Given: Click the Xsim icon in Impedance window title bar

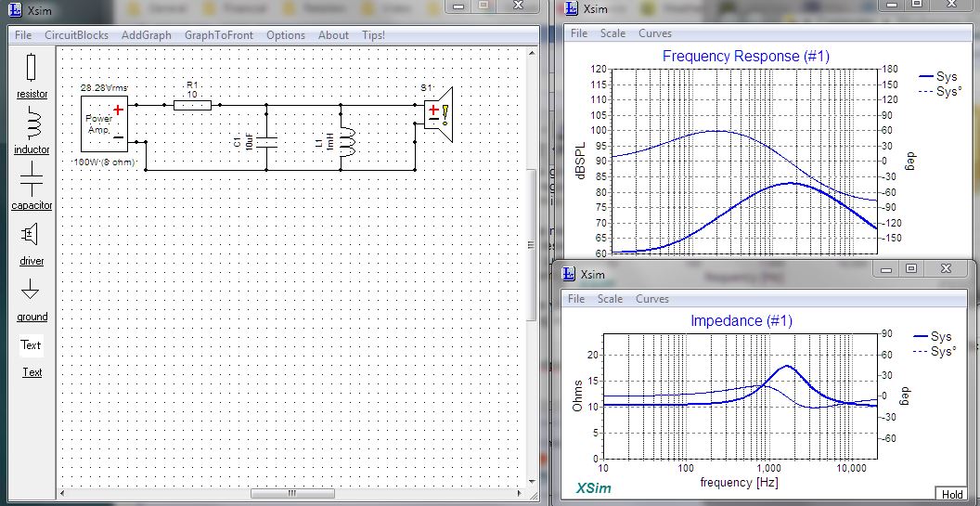Looking at the screenshot, I should [x=569, y=274].
